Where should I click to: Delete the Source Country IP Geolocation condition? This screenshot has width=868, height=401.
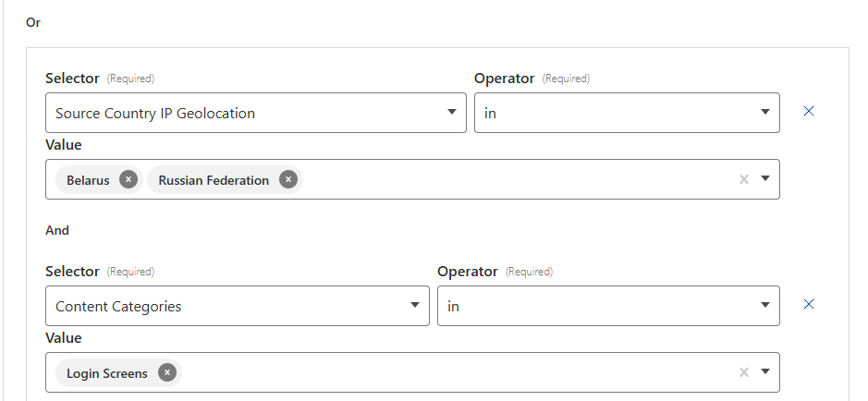click(809, 111)
